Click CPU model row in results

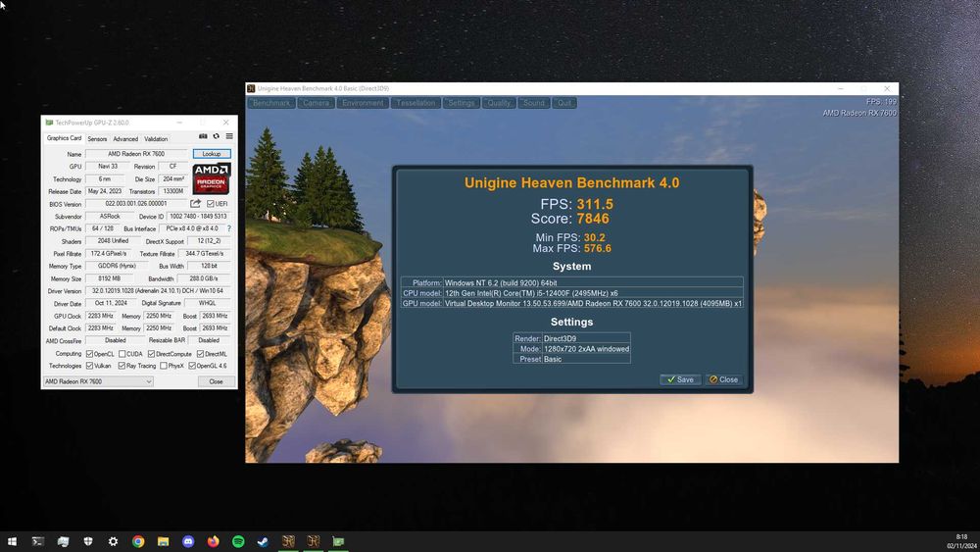[572, 293]
